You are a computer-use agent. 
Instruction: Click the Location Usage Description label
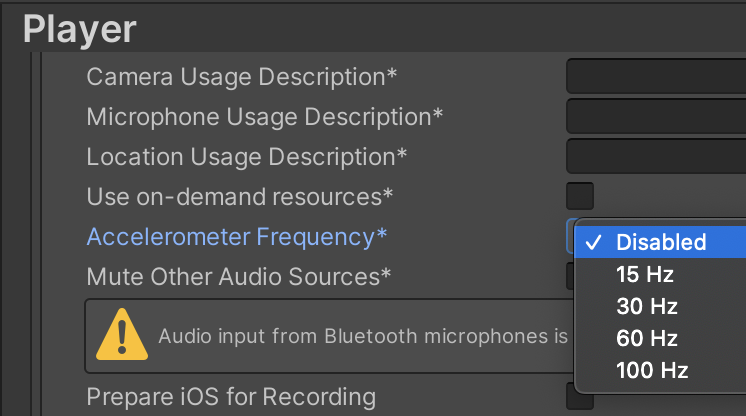tap(247, 156)
